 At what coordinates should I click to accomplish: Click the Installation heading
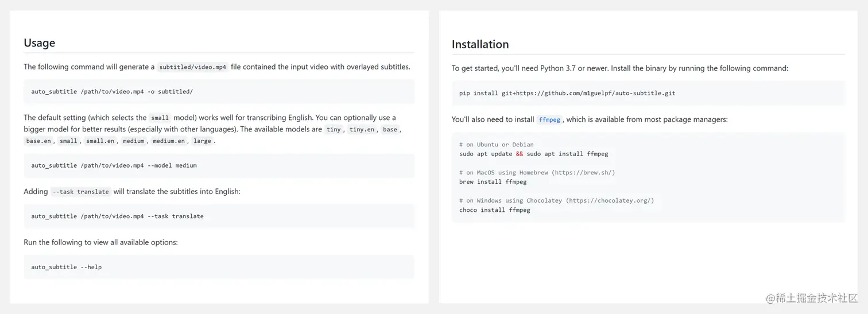coord(480,44)
